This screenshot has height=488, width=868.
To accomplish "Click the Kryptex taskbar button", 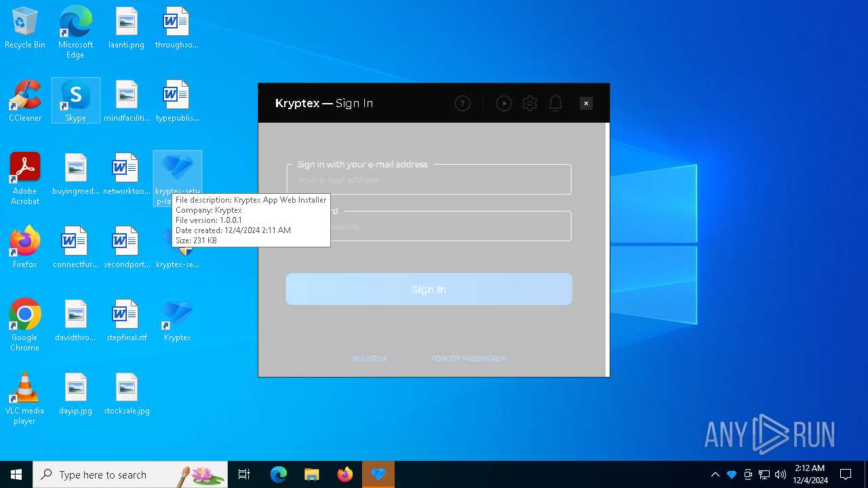I will click(x=378, y=474).
